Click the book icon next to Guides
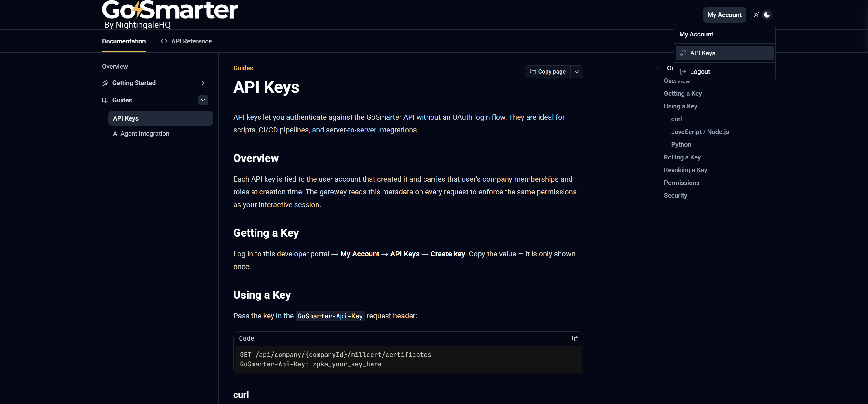 click(x=105, y=100)
